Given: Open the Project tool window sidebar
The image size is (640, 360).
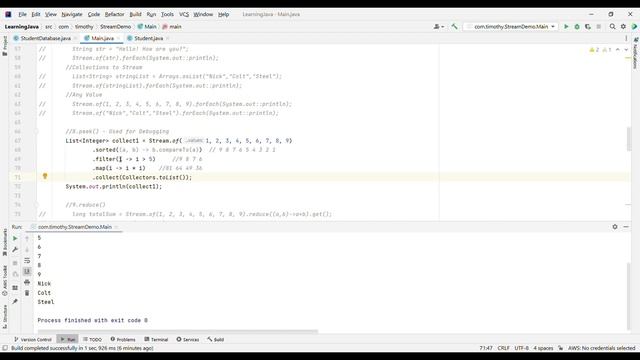Looking at the screenshot, I should click(x=5, y=46).
